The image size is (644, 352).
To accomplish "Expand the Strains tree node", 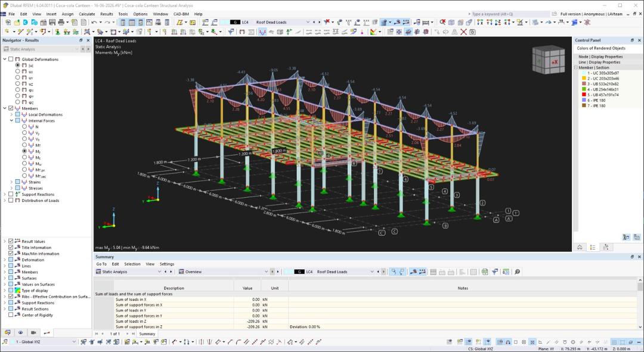I will (11, 182).
